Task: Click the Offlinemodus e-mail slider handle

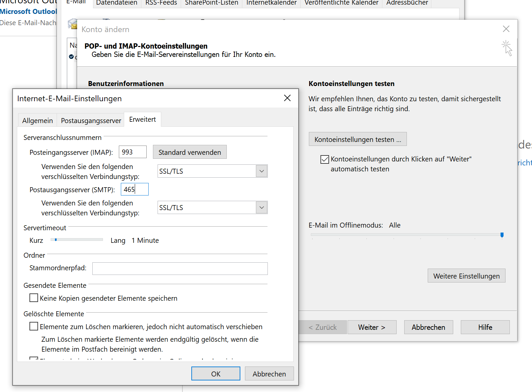Action: 502,235
